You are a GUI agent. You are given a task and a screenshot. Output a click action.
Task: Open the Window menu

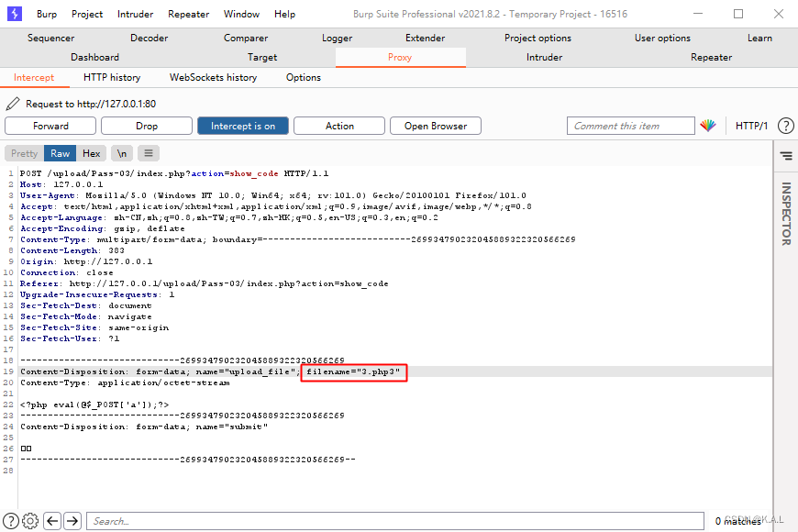(x=241, y=15)
